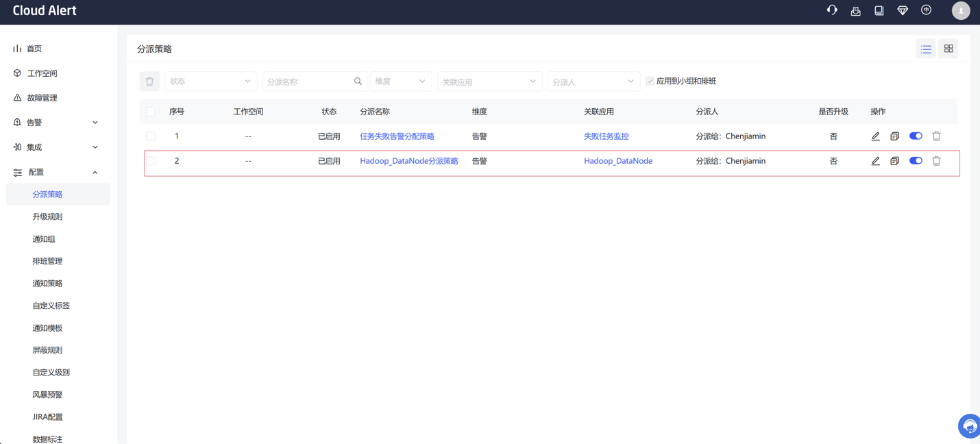
Task: Click the 集成 integration icon
Action: (17, 147)
